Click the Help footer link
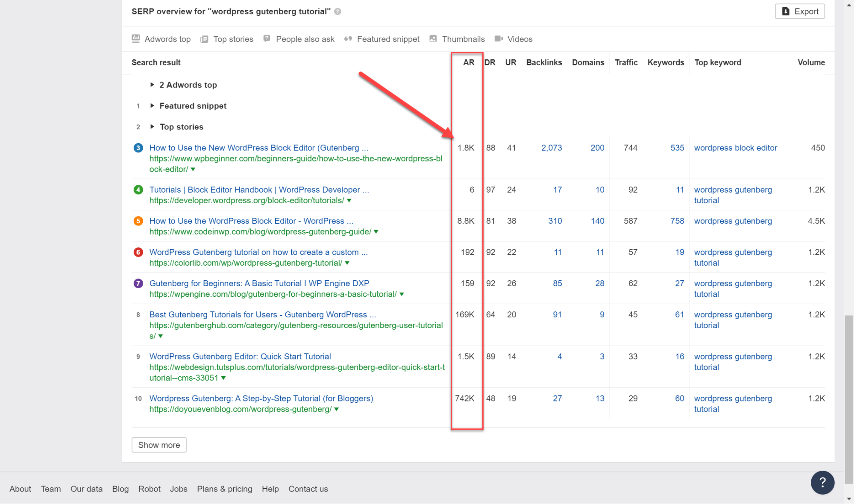The image size is (854, 504). [270, 489]
